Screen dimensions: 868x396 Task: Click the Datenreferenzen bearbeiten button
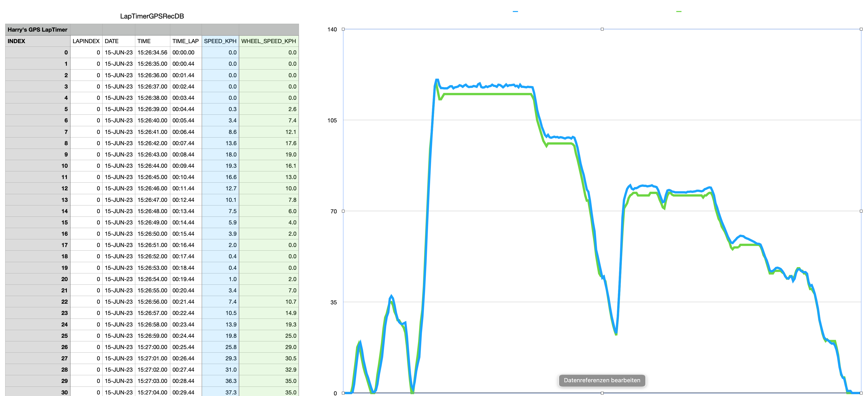tap(602, 380)
